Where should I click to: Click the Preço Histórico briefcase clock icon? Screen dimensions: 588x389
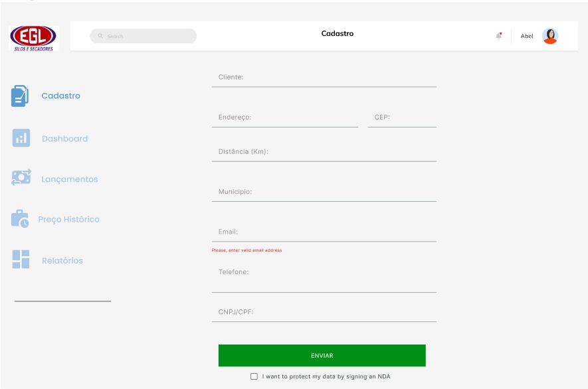(20, 219)
